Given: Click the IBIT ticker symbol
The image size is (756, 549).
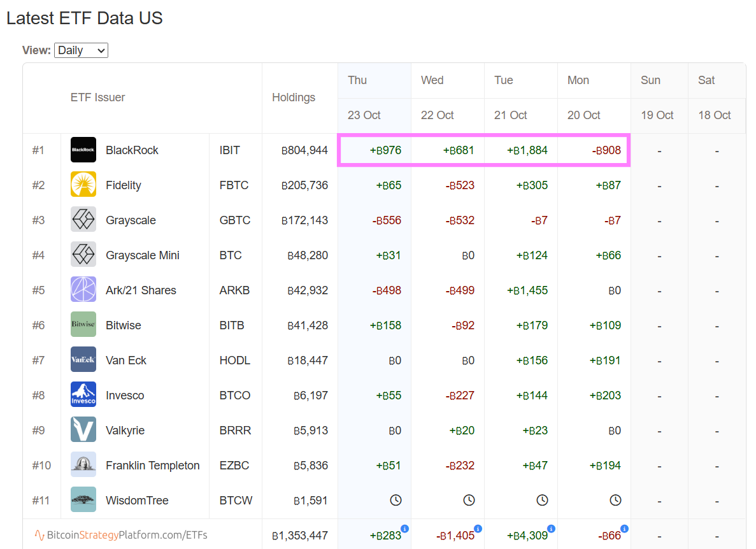Looking at the screenshot, I should [230, 150].
